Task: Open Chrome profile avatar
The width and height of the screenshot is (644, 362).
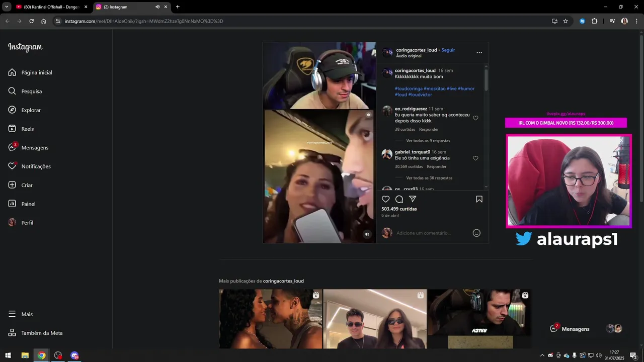Action: (x=624, y=21)
